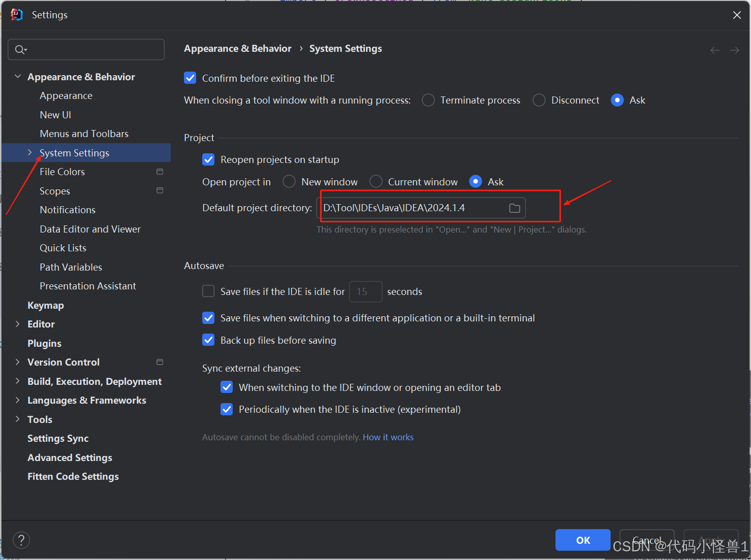Click the System Settings breadcrumb title
Viewport: 751px width, 560px height.
[x=346, y=48]
